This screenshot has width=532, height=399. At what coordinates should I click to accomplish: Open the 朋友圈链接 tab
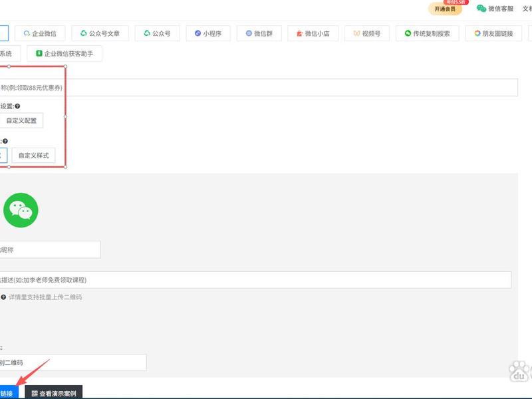pos(493,33)
